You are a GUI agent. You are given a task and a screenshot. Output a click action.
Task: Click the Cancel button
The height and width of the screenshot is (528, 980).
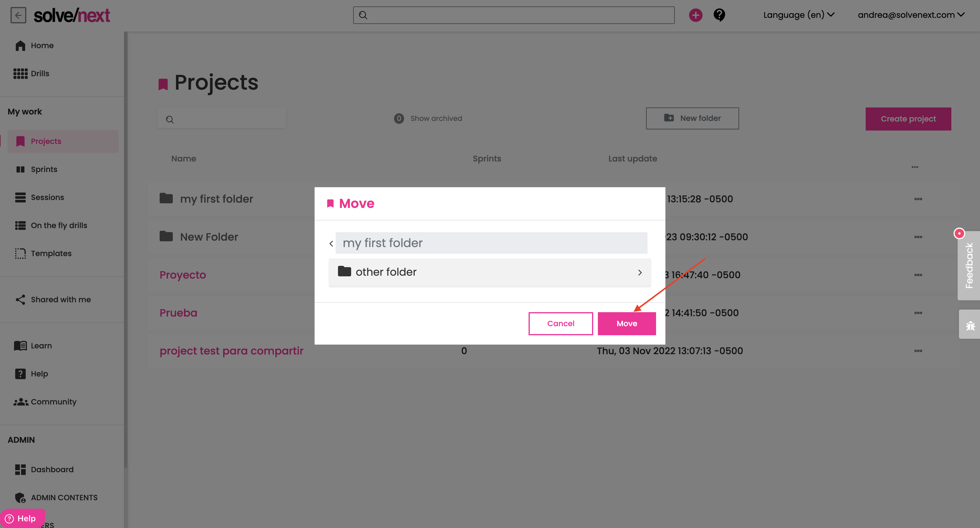[560, 324]
